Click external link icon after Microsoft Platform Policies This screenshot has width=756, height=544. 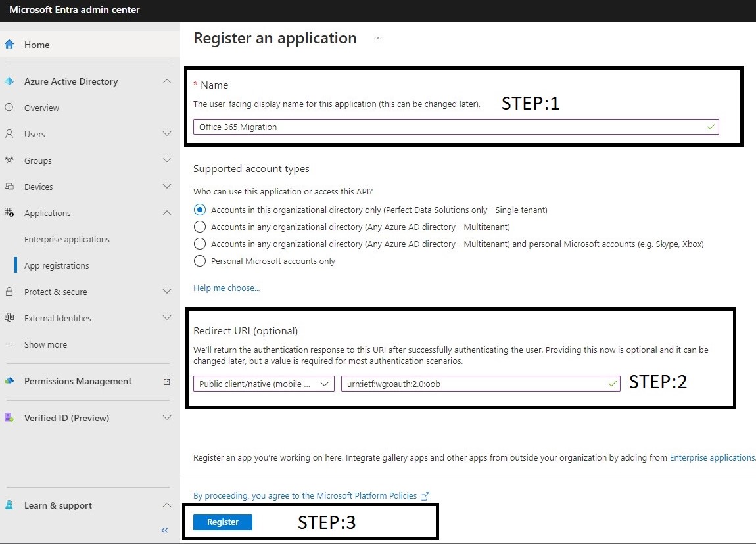425,496
